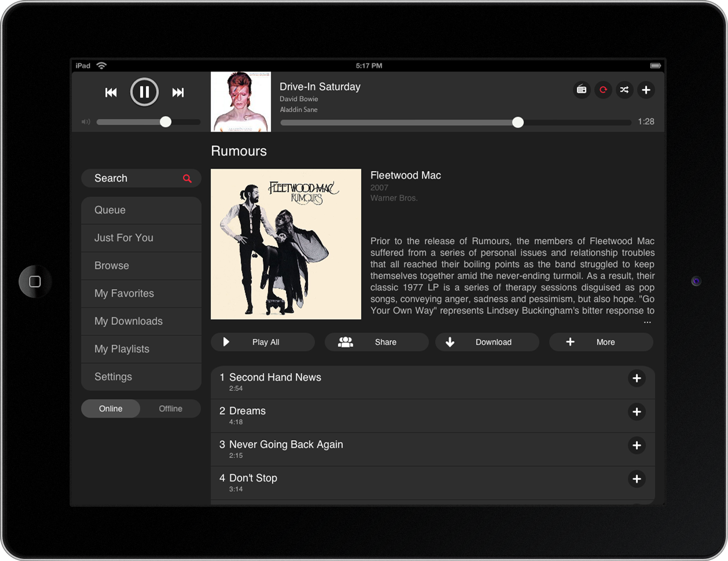Open the More button

601,342
